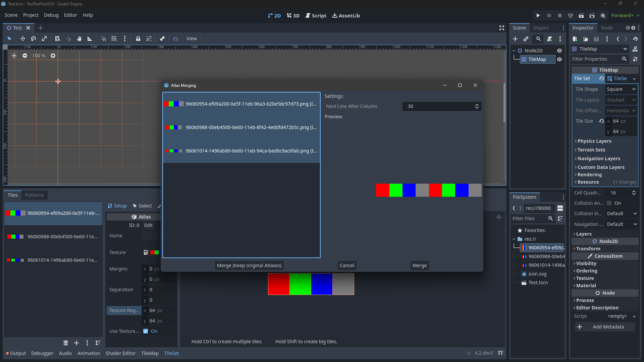Click the Merge button in Atlas Merging
Viewport: 644px width, 362px height.
click(419, 265)
